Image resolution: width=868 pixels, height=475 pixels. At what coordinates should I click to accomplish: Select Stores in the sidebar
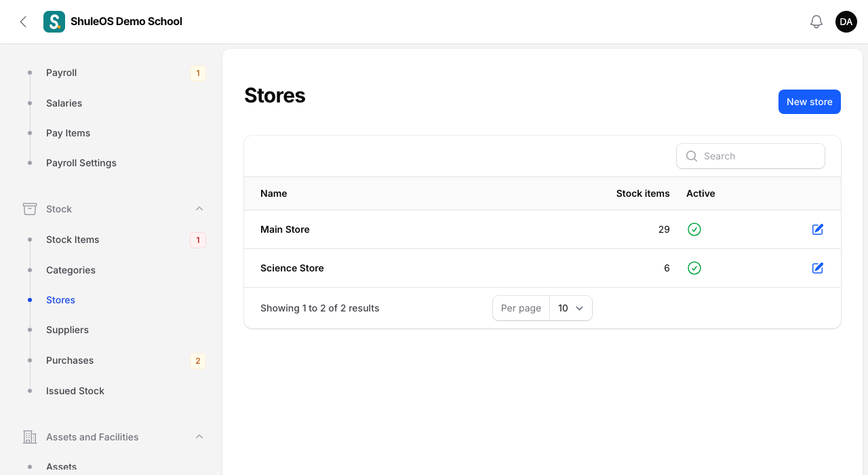[60, 300]
